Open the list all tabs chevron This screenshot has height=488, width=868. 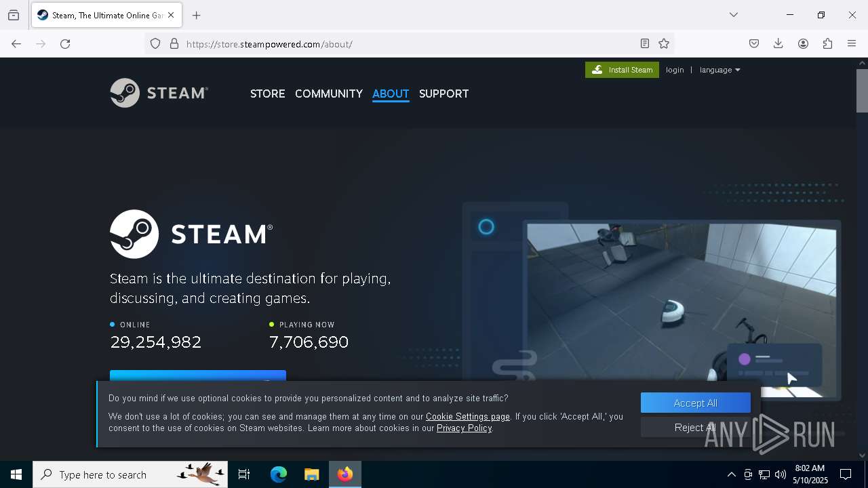(734, 15)
